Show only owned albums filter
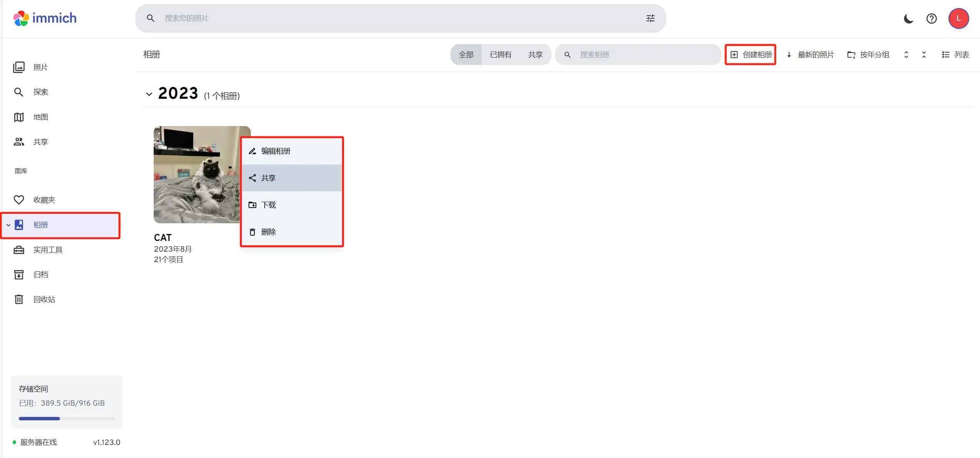This screenshot has width=980, height=458. (500, 55)
